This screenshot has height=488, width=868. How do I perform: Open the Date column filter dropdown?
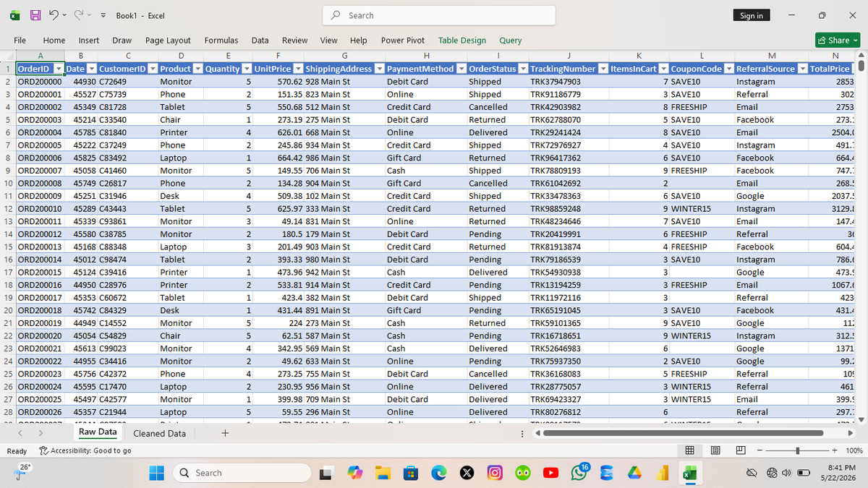point(91,69)
